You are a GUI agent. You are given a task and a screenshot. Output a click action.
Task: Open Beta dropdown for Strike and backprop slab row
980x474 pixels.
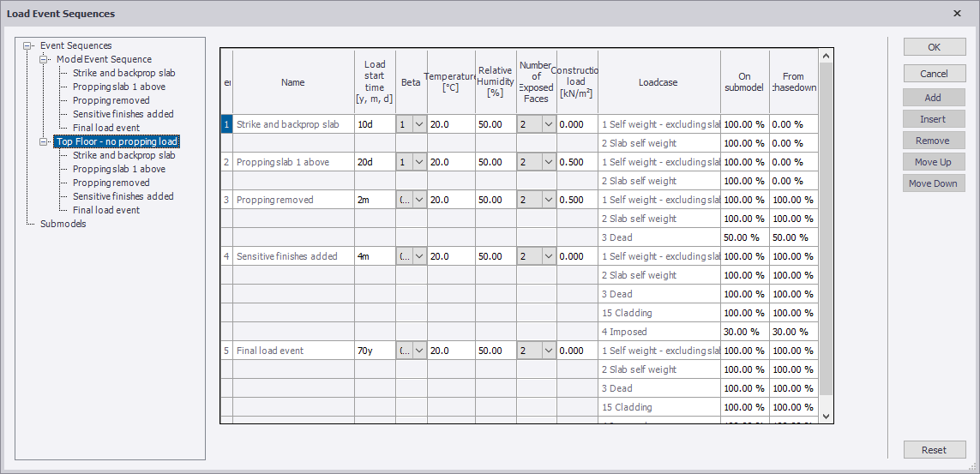point(419,124)
